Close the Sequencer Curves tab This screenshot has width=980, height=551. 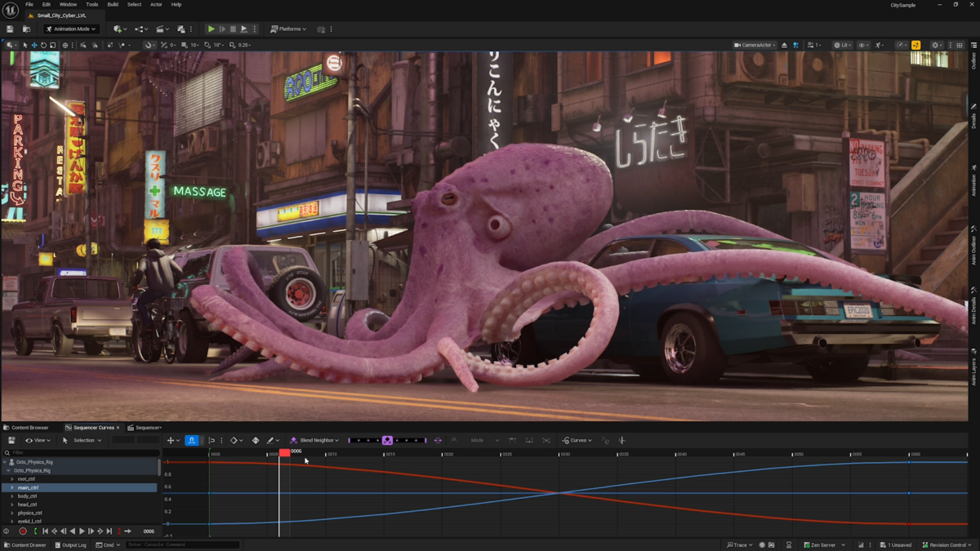point(118,428)
